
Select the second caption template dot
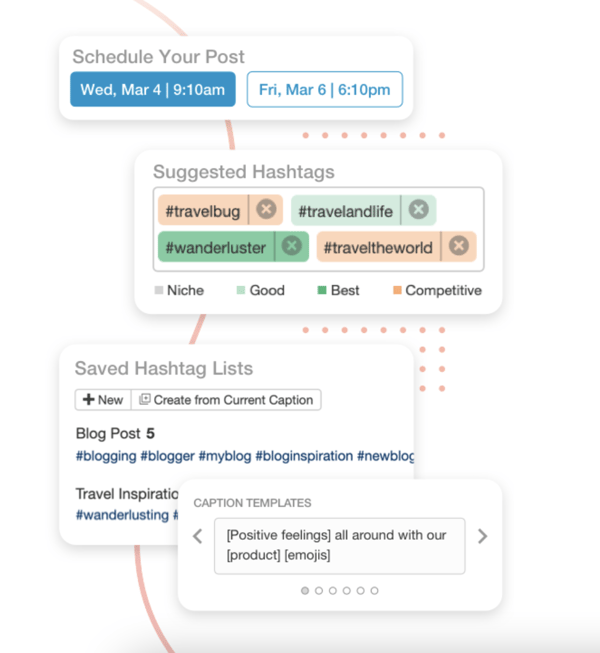tap(319, 591)
